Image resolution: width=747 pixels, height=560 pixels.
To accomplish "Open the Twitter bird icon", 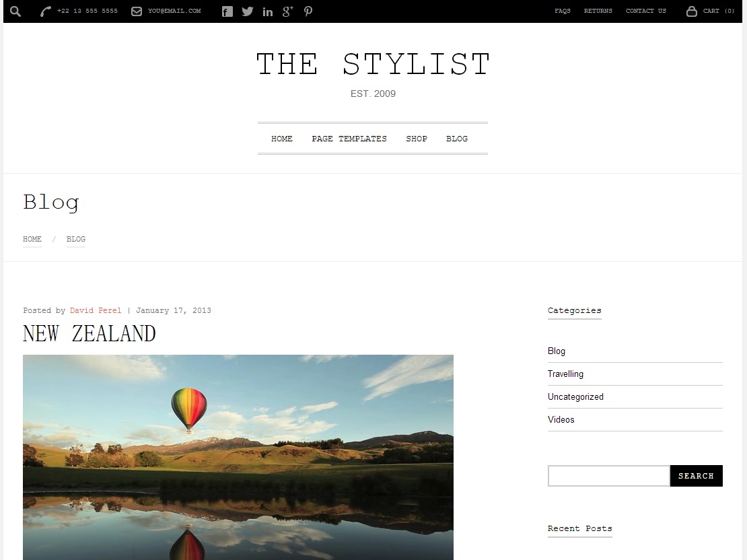I will coord(247,11).
